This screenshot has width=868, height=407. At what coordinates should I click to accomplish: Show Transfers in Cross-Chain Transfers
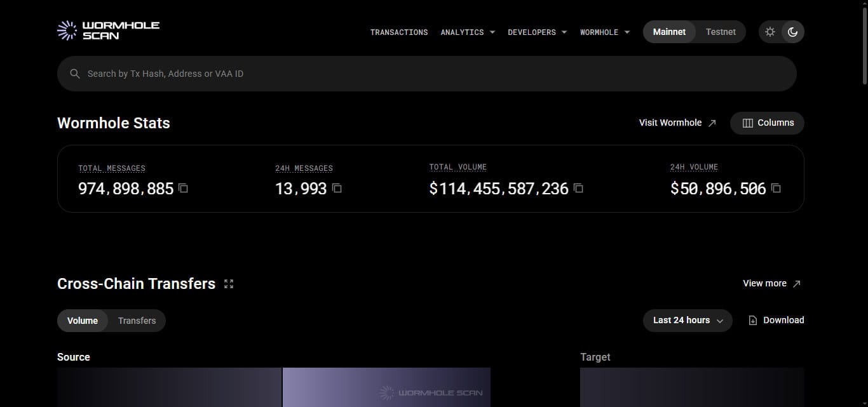tap(137, 321)
